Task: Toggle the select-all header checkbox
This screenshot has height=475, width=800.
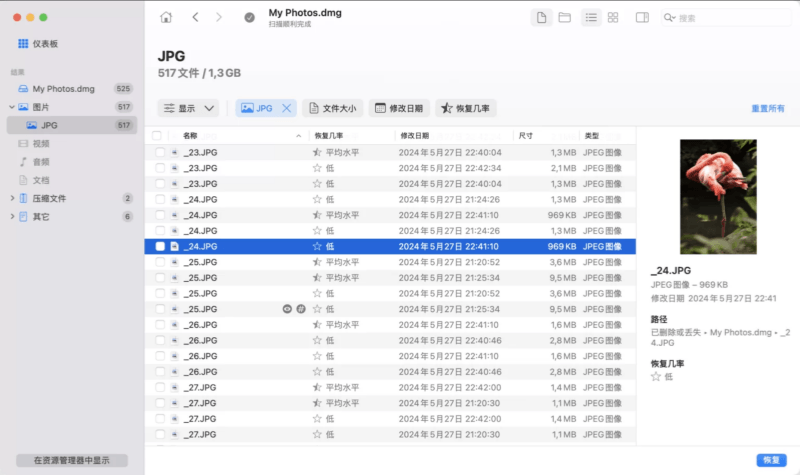Action: [x=157, y=136]
